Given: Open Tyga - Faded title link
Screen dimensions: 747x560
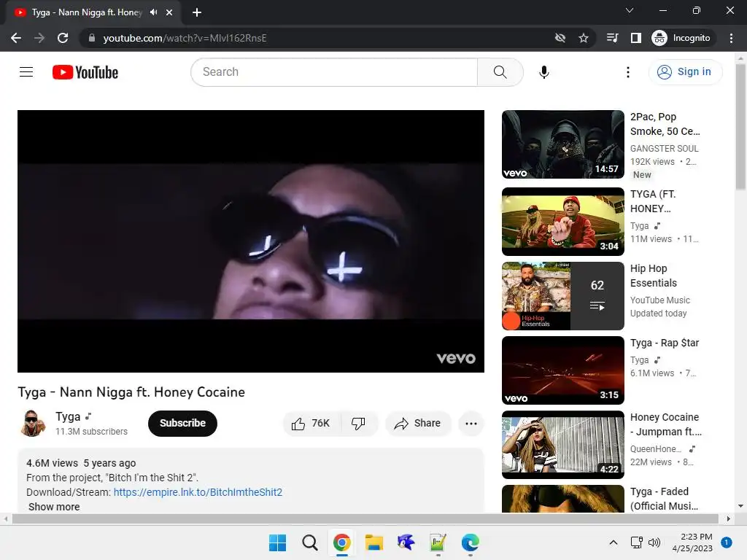Looking at the screenshot, I should coord(664,499).
